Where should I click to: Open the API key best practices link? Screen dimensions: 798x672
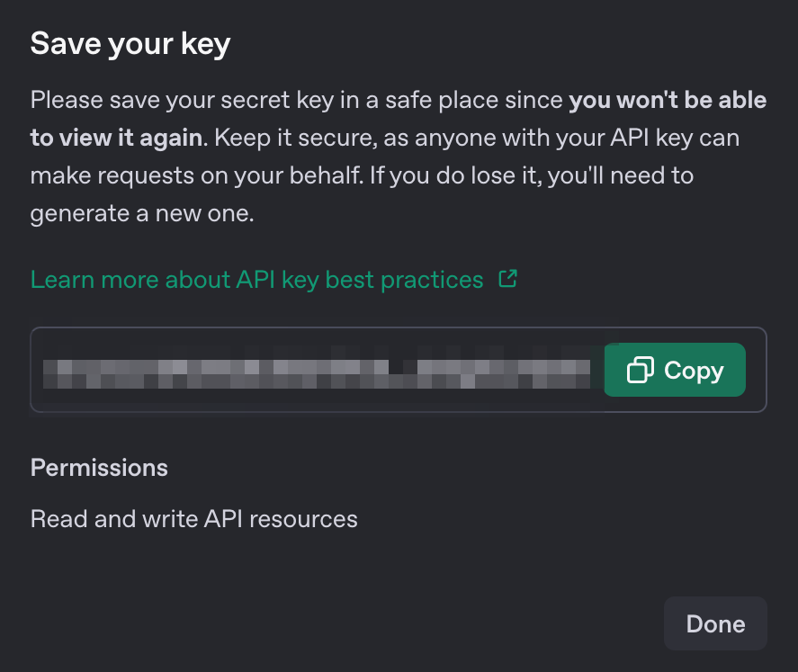click(256, 279)
